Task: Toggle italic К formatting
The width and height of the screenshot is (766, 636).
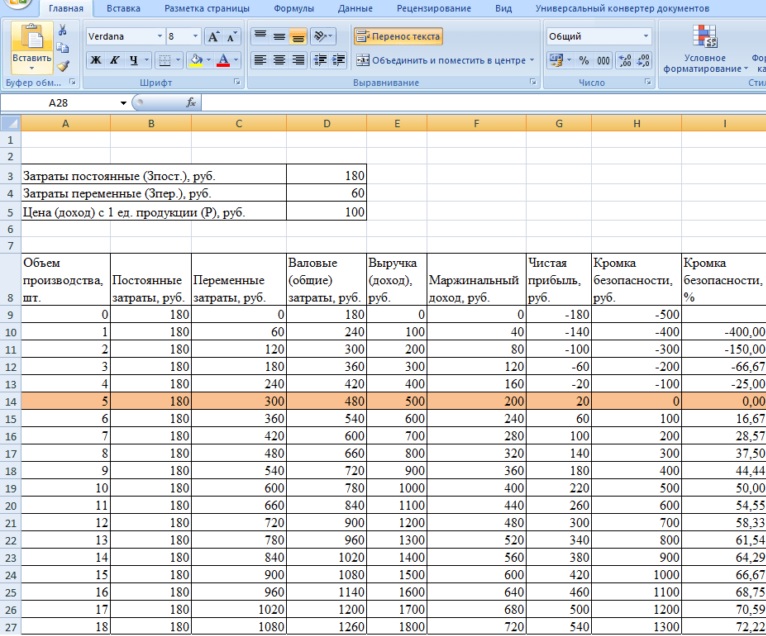Action: coord(114,60)
